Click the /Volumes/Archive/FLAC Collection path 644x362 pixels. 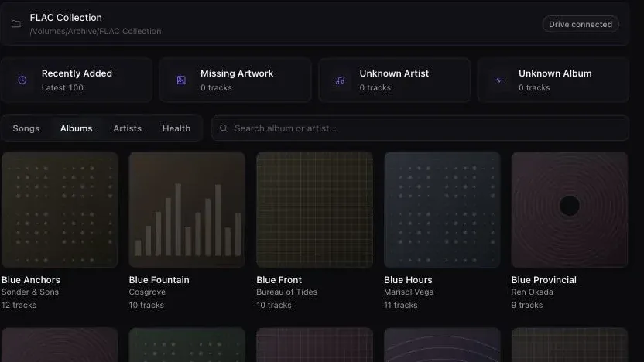pyautogui.click(x=95, y=31)
